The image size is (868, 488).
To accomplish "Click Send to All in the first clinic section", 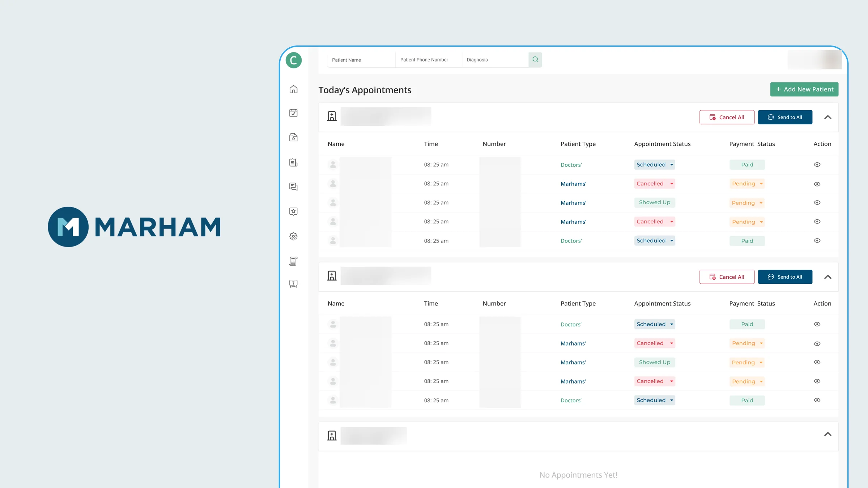I will pyautogui.click(x=785, y=117).
